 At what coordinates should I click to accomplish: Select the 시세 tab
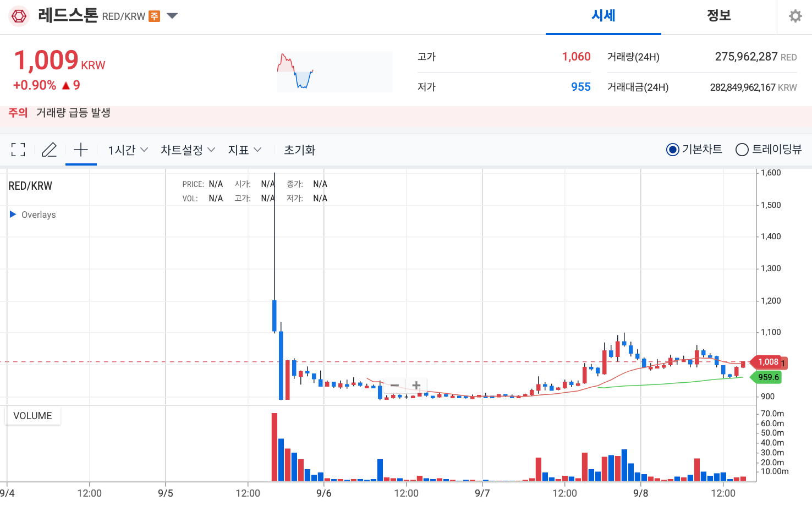[x=603, y=16]
